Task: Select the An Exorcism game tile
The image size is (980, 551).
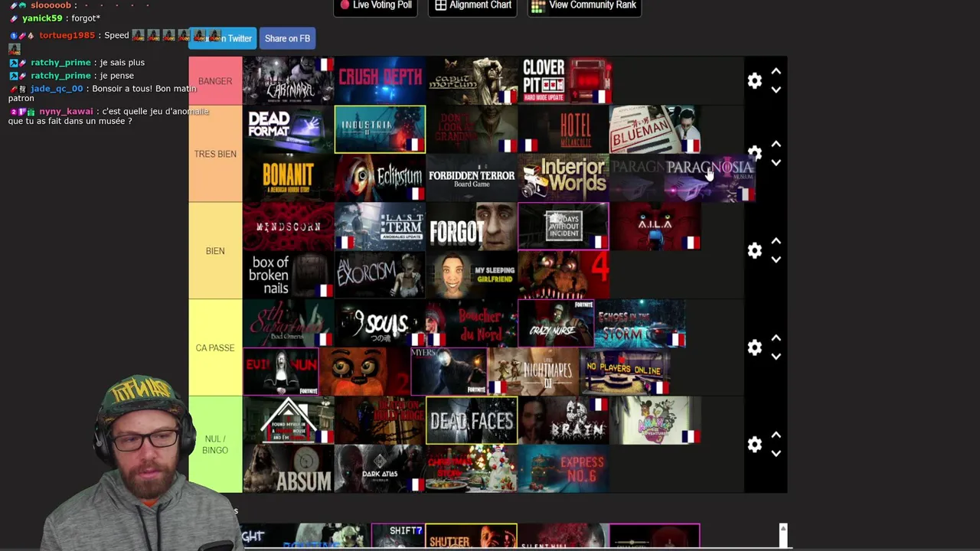Action: [380, 275]
